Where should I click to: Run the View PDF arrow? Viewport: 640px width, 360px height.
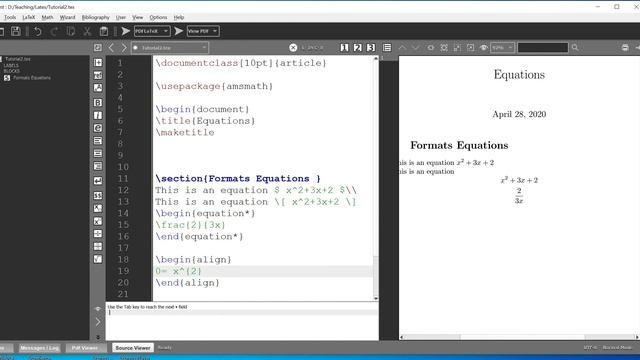178,31
